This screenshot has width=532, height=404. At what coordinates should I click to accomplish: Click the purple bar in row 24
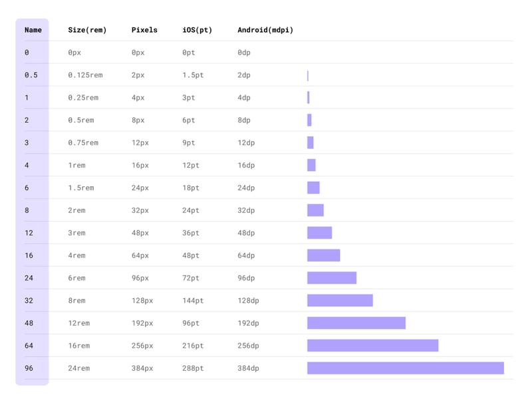click(x=331, y=278)
